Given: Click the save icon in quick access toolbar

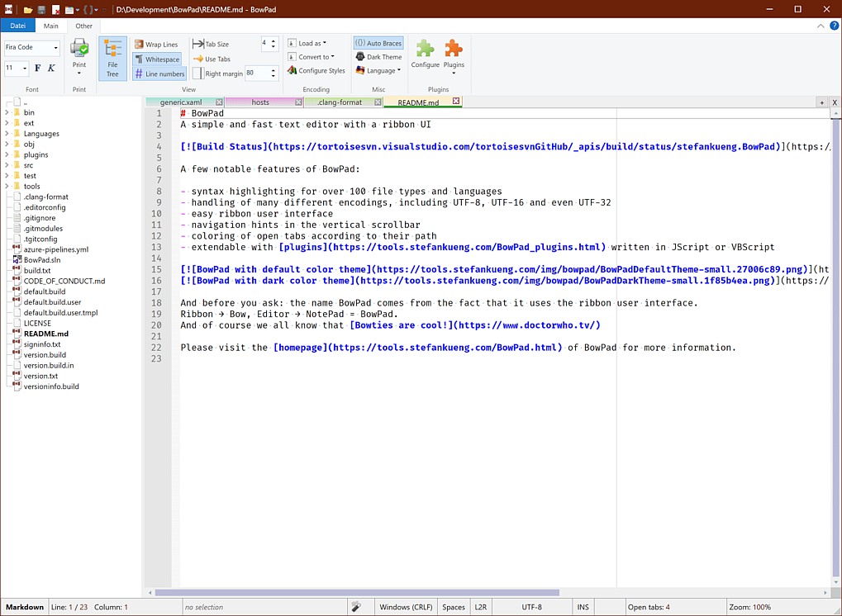Looking at the screenshot, I should 42,10.
